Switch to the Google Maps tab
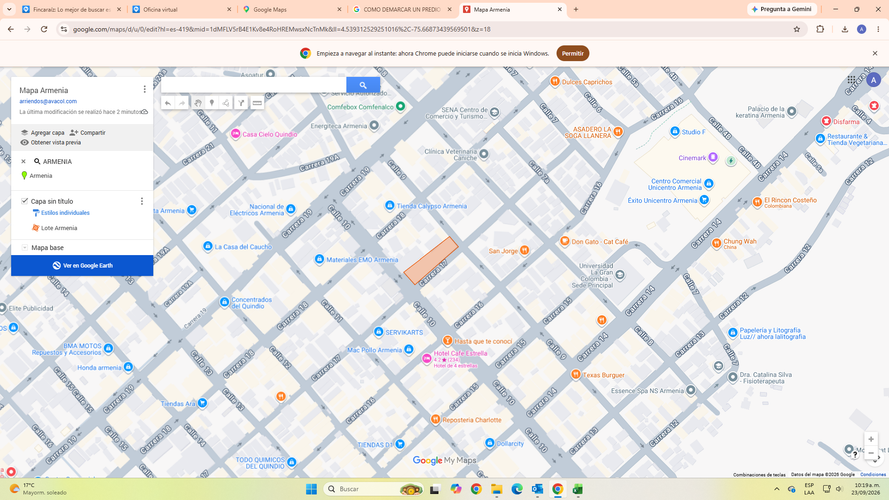This screenshot has width=889, height=500. pos(291,10)
